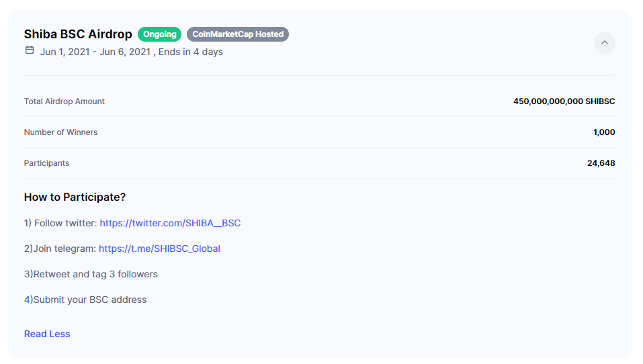
Task: Click the Read Less link
Action: [47, 334]
